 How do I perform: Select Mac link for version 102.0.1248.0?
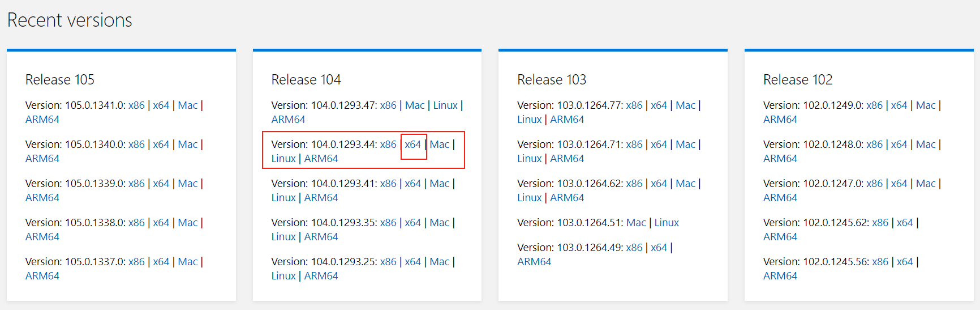[926, 145]
